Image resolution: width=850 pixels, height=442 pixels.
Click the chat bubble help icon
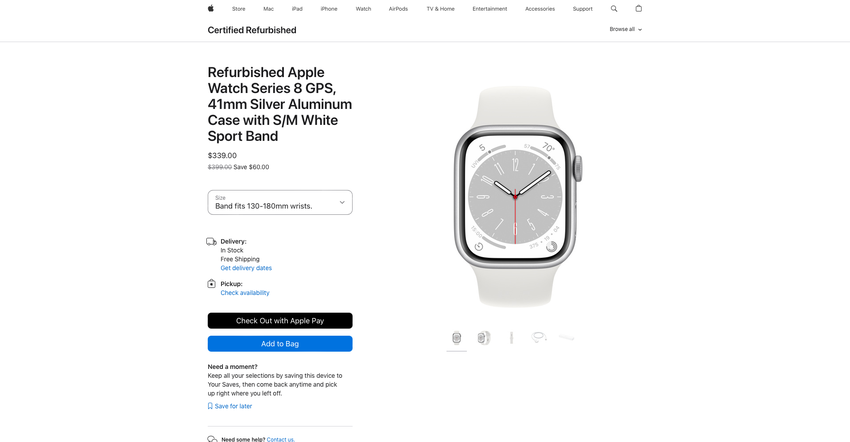coord(212,439)
